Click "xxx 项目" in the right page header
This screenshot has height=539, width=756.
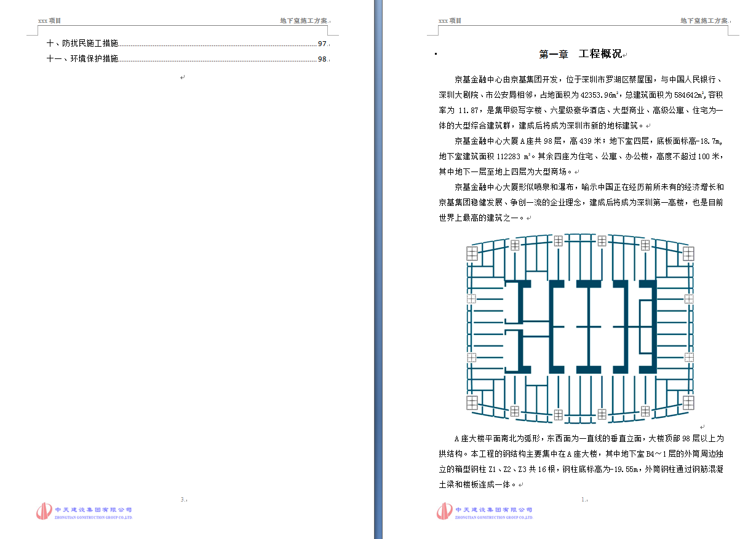point(450,20)
